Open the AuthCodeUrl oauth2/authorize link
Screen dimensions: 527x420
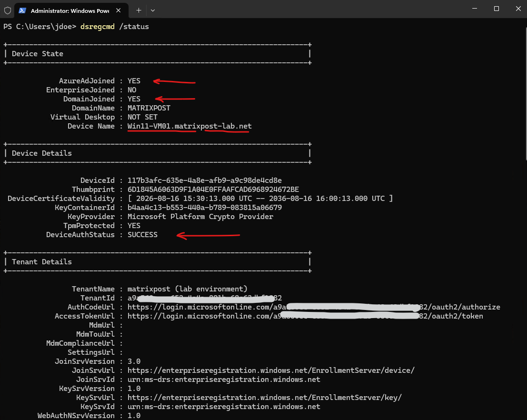314,307
